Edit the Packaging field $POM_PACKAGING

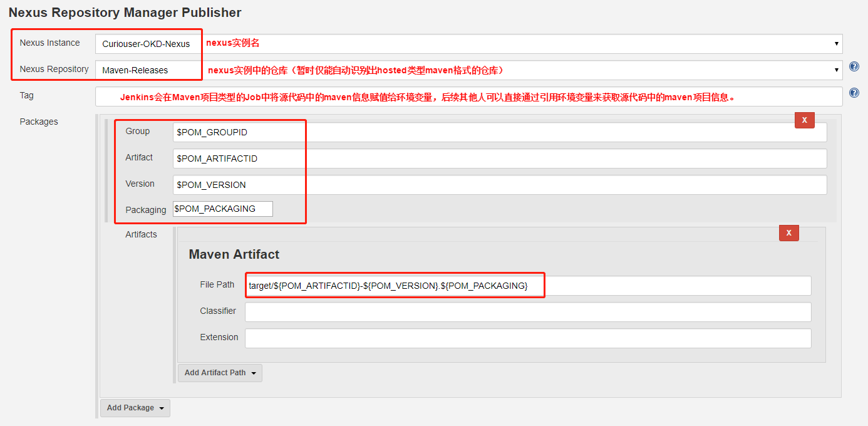(223, 209)
